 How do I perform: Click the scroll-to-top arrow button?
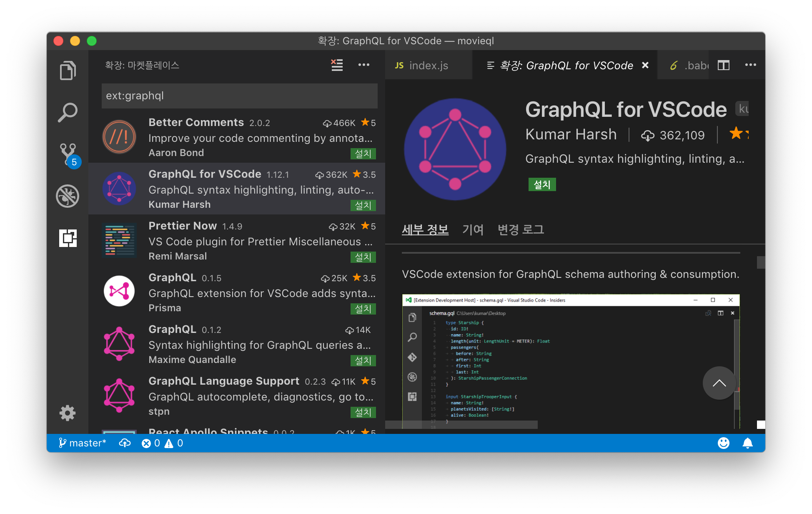click(x=719, y=383)
